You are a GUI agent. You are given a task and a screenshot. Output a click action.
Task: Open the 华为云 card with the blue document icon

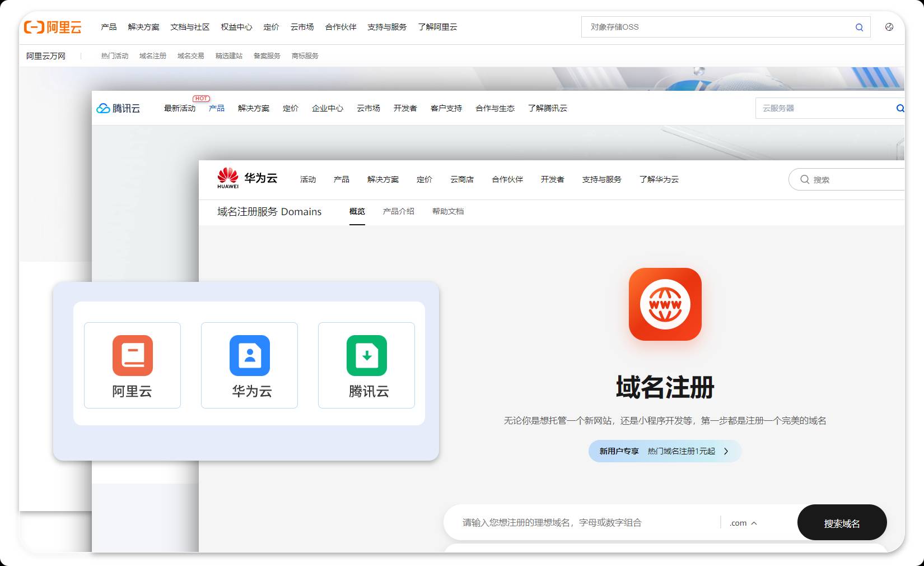[x=249, y=365]
